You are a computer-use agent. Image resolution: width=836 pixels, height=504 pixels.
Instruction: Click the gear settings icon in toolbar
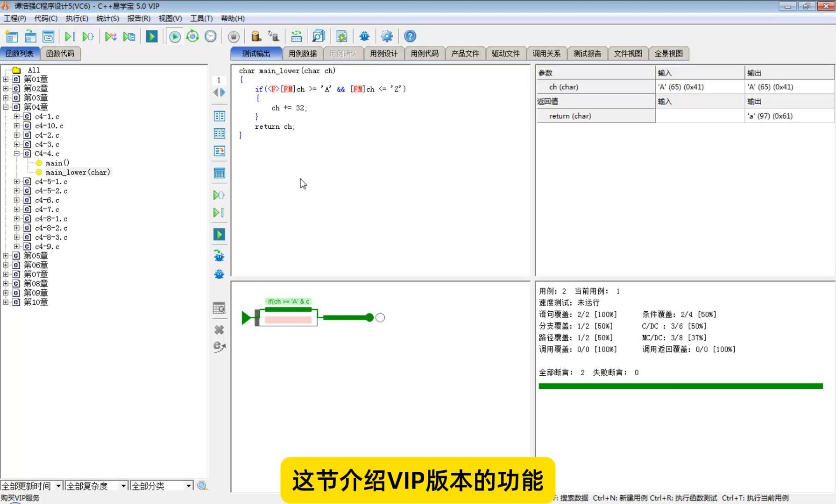387,36
